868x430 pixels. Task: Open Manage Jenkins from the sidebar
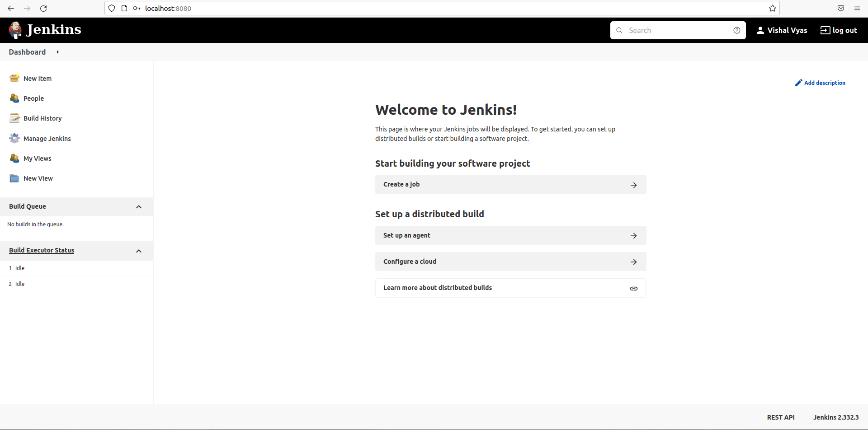47,139
